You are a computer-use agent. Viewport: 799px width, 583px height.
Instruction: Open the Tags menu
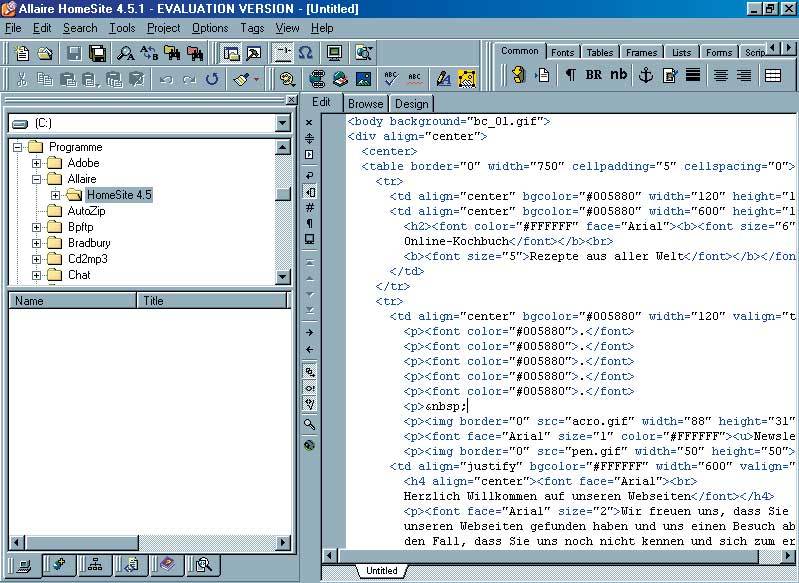[x=252, y=28]
